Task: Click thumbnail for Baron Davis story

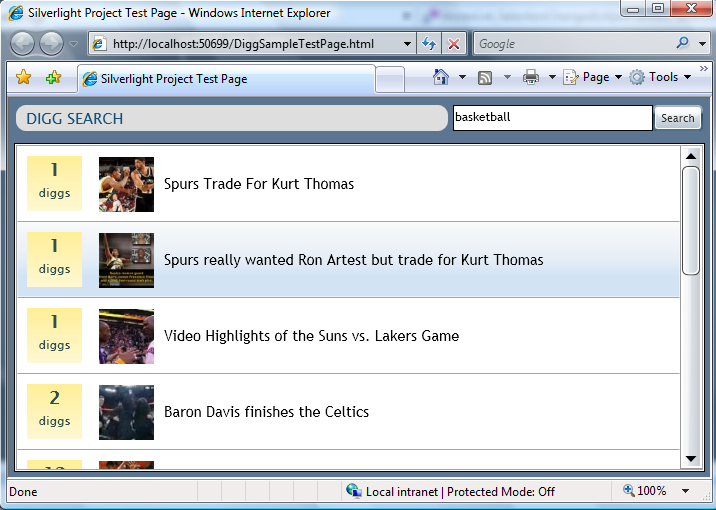Action: pos(126,412)
